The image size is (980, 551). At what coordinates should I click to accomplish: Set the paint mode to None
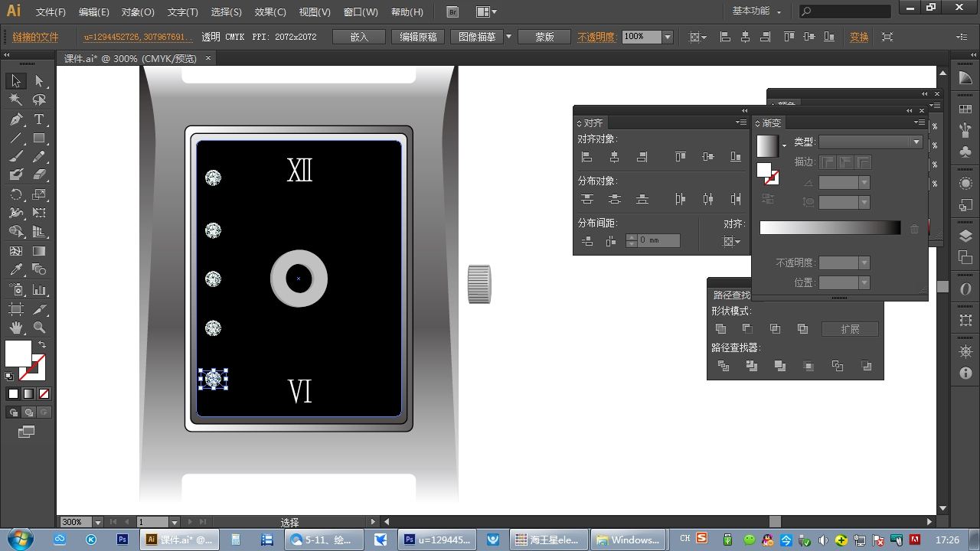(44, 394)
